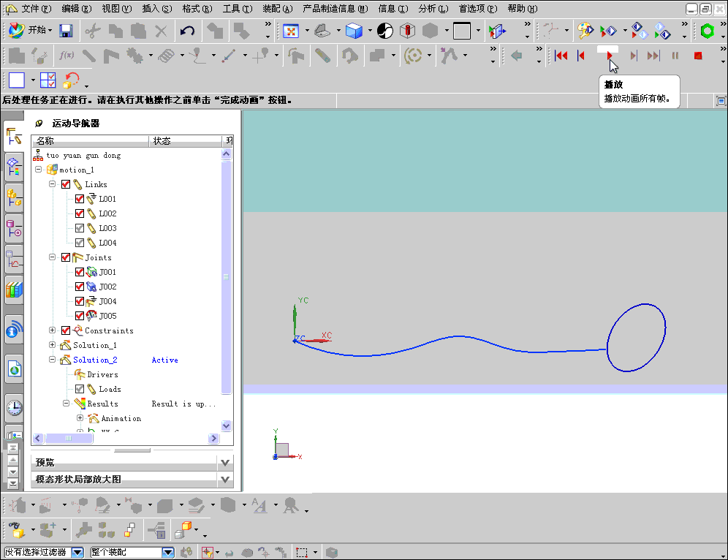Open the Start (开始) menu button

[30, 30]
